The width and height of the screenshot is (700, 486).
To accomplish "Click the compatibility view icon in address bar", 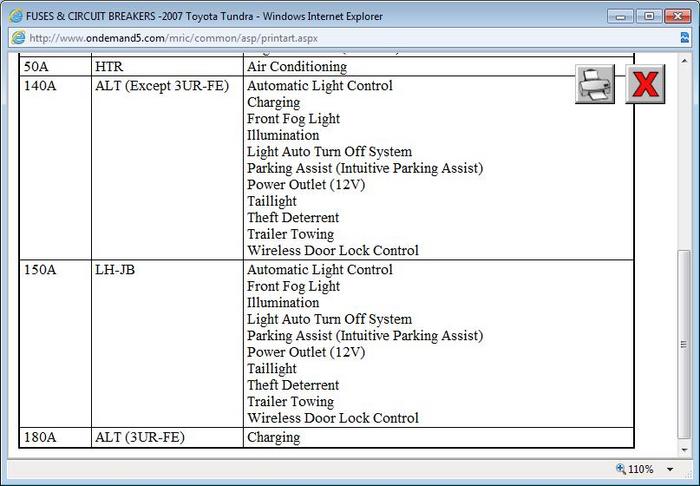I will point(684,38).
